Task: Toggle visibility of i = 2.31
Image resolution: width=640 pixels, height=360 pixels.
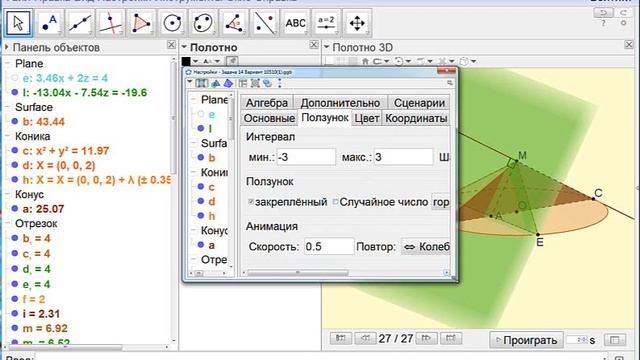Action: [x=15, y=313]
